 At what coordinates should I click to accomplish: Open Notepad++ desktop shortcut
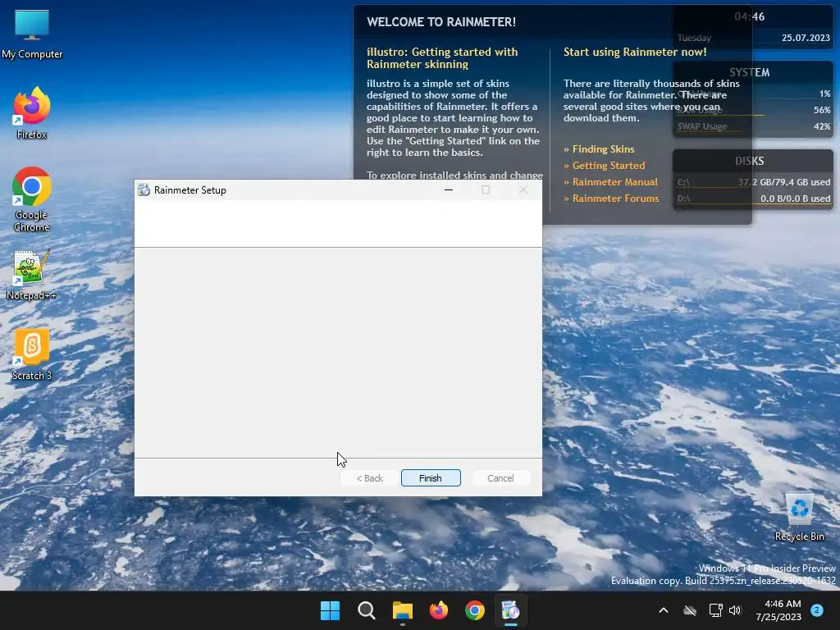pyautogui.click(x=31, y=275)
